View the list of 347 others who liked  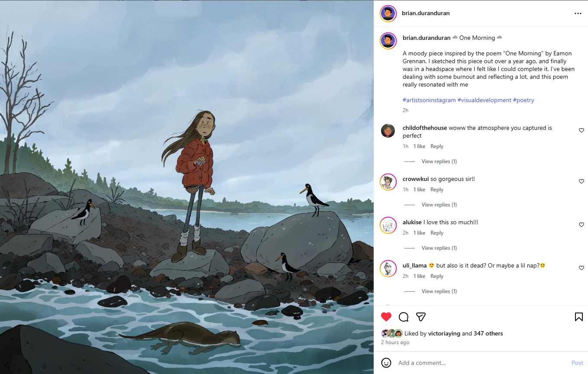tap(488, 333)
